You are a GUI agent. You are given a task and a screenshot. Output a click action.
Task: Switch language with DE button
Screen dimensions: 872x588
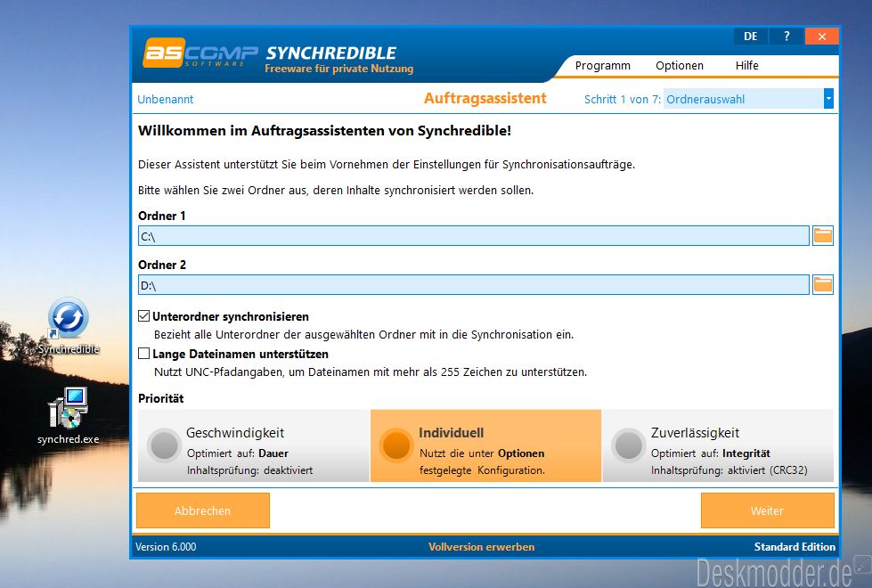tap(751, 37)
